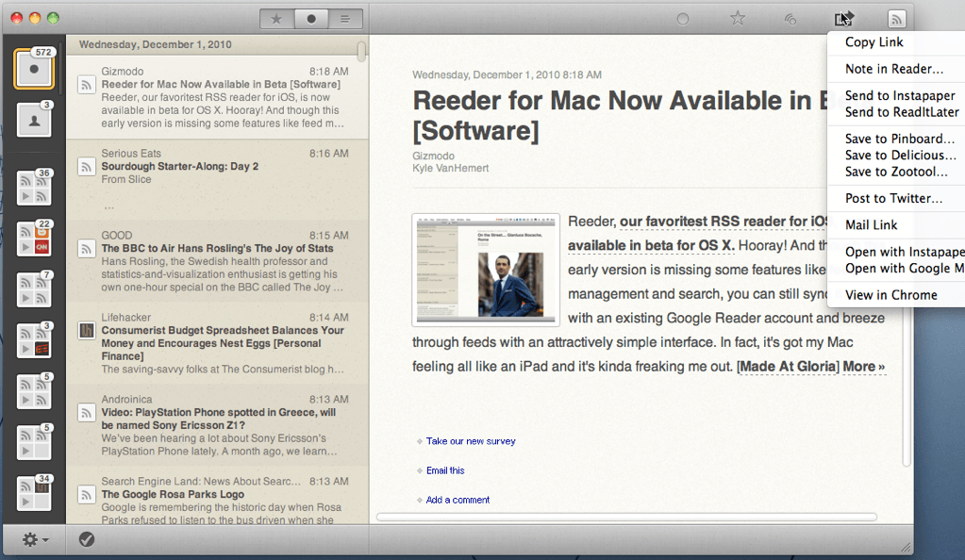Click the article screenshot thumbnail
965x560 pixels.
tap(486, 270)
